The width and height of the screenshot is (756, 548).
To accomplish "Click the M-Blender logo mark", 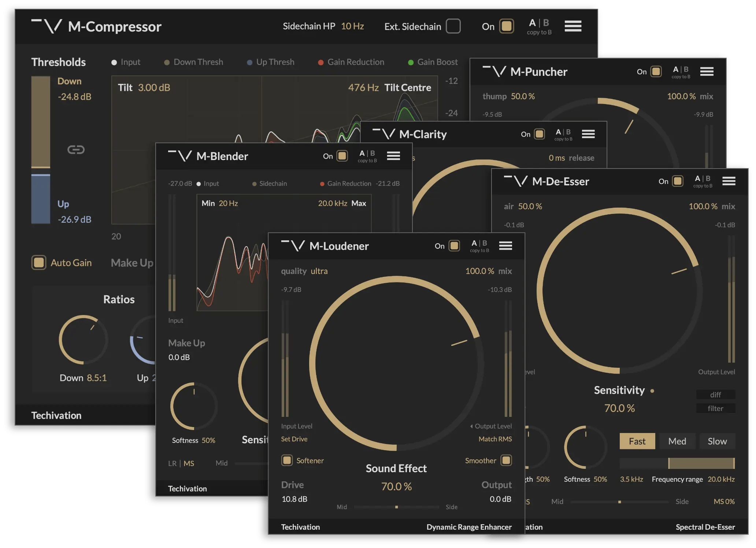I will click(x=180, y=156).
